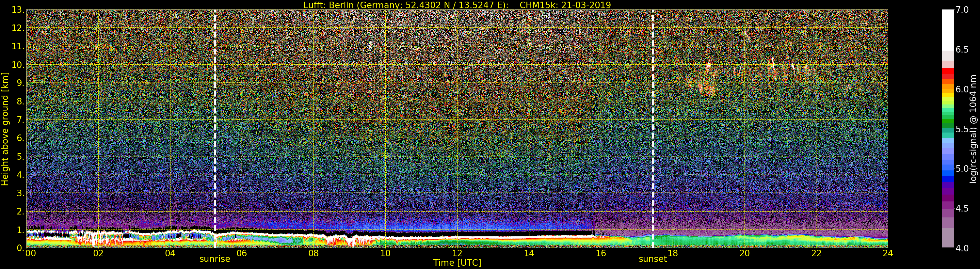The image size is (980, 269).
Task: Click the "Height above ground [km]" axis label
Action: click(x=5, y=129)
